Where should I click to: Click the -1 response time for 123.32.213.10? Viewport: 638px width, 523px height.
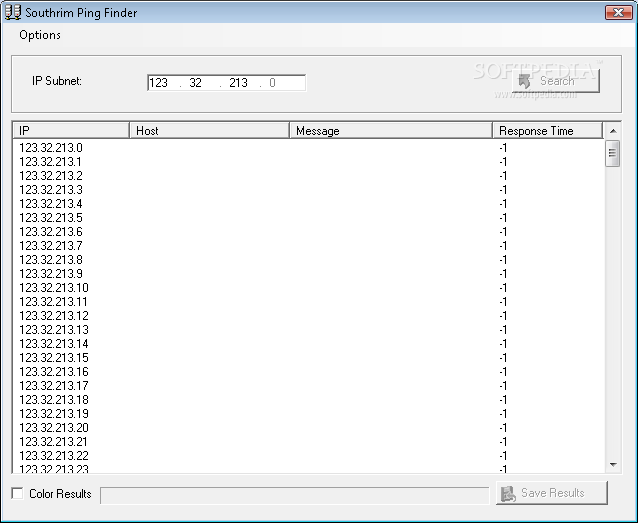pos(503,288)
